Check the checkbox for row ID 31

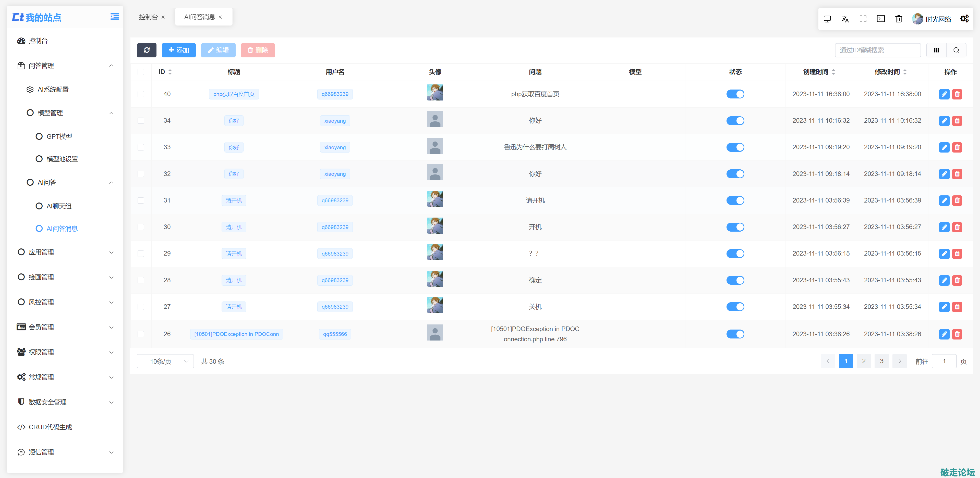point(141,200)
